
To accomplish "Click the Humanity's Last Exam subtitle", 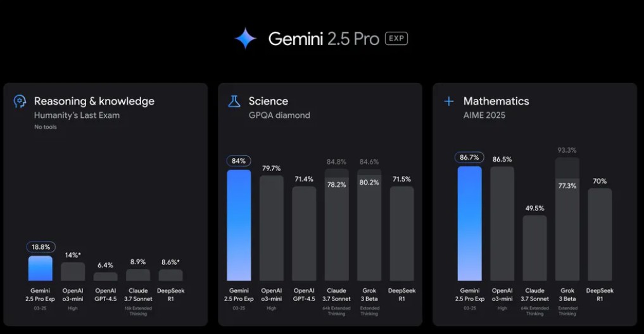I will tap(77, 115).
